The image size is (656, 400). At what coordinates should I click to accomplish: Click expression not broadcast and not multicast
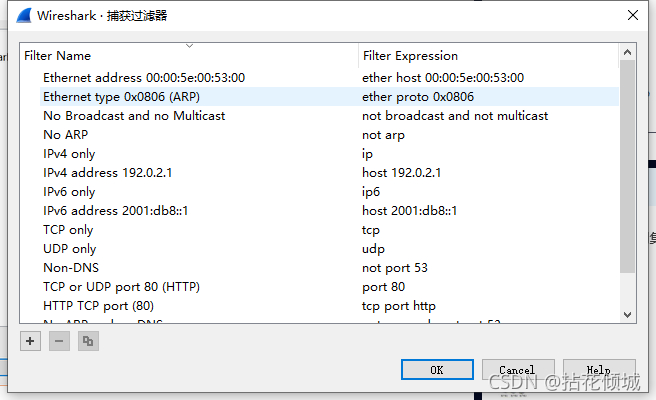click(x=455, y=116)
